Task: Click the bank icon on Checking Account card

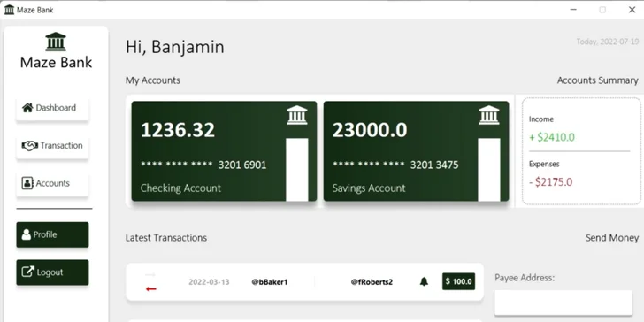Action: (x=297, y=115)
